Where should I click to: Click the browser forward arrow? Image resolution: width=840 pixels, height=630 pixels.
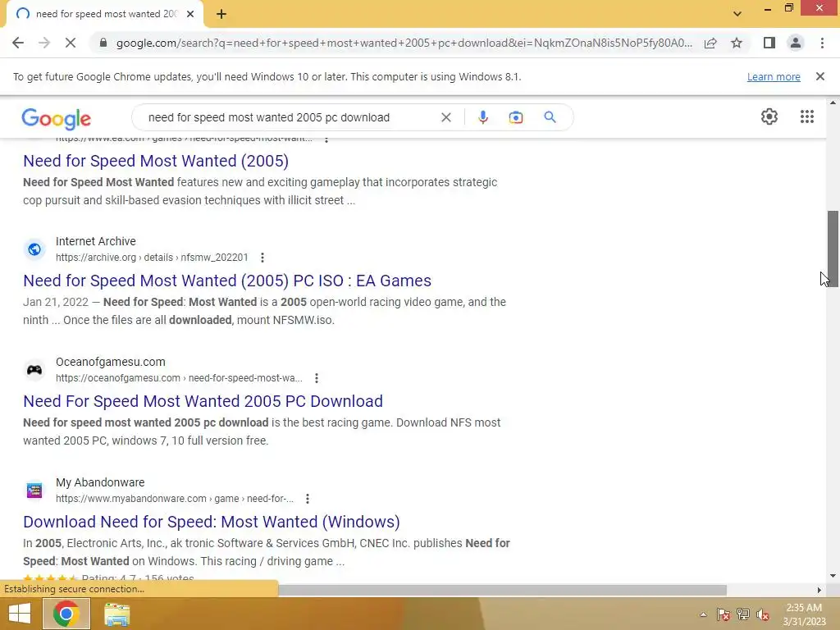(x=44, y=43)
